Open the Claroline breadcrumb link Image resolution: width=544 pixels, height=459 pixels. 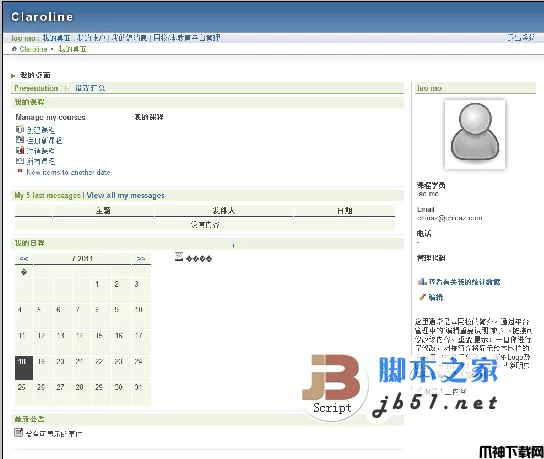pos(33,49)
